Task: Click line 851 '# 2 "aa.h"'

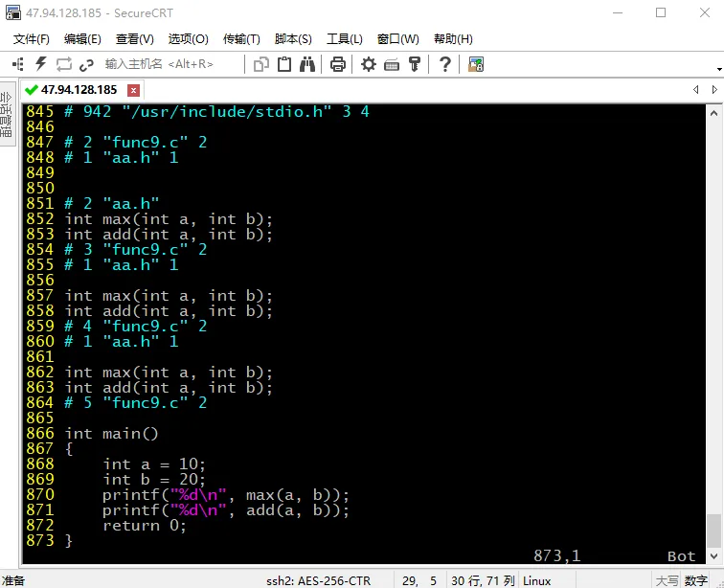Action: point(112,204)
